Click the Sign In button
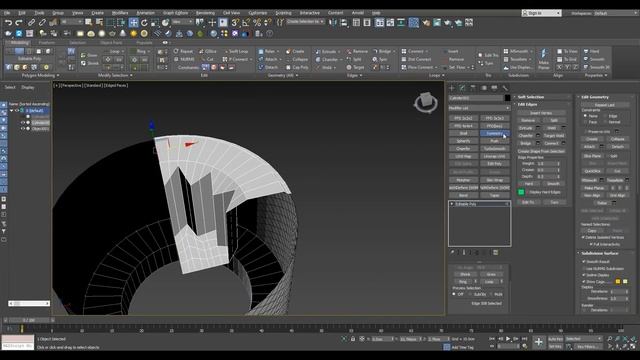Image resolution: width=640 pixels, height=360 pixels. coord(541,13)
